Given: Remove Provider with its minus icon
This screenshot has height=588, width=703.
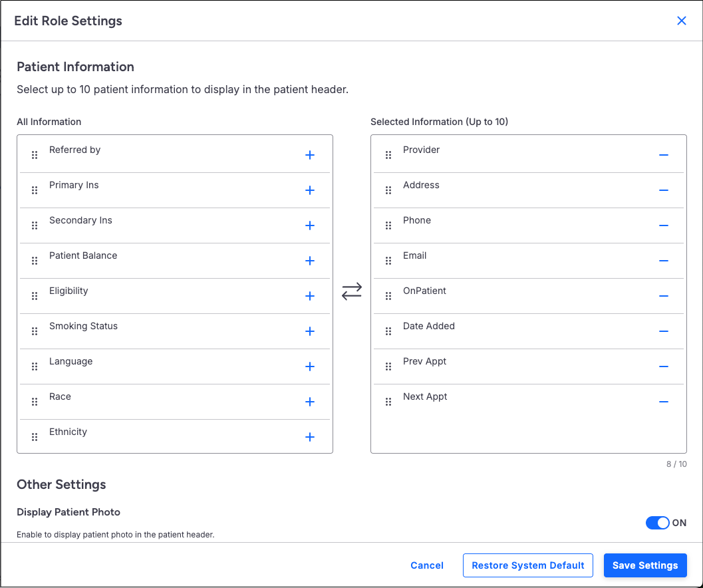Looking at the screenshot, I should (x=663, y=155).
